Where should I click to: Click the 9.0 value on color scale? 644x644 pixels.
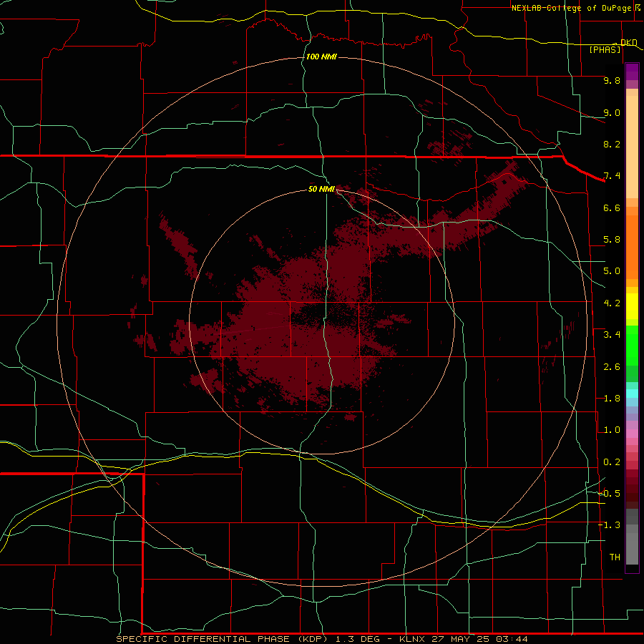pyautogui.click(x=612, y=112)
